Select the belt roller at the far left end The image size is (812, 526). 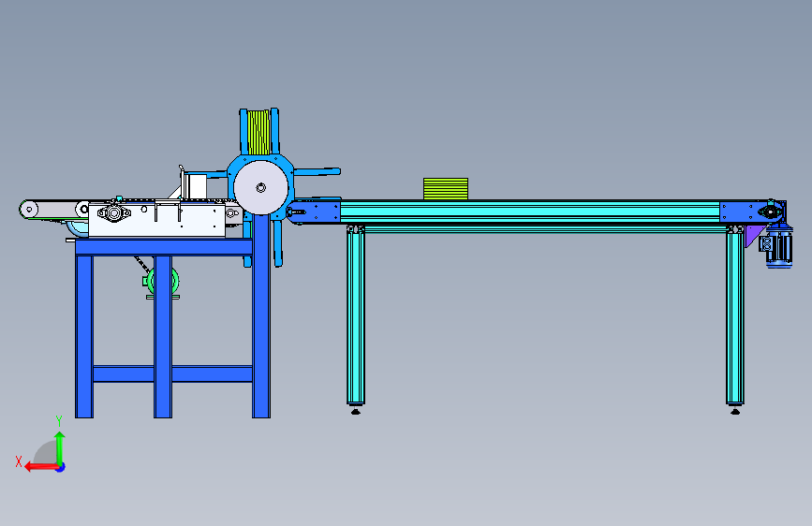29,209
